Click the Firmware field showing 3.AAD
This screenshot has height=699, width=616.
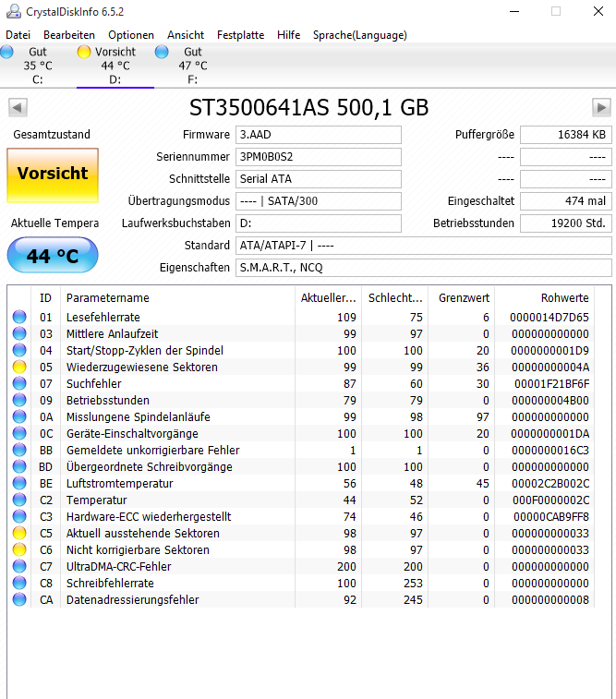[319, 135]
